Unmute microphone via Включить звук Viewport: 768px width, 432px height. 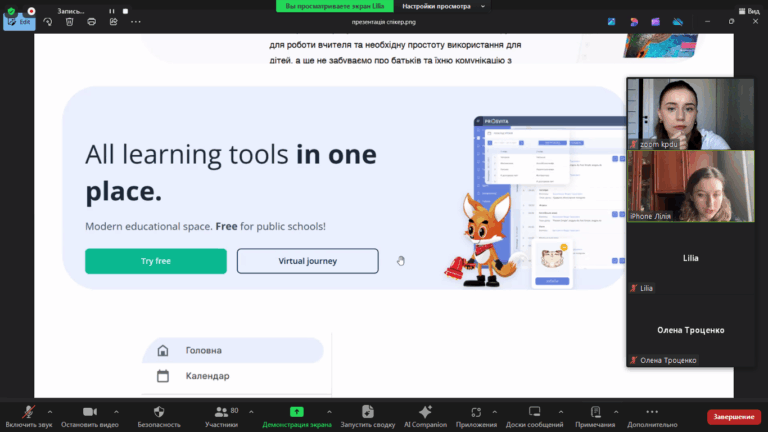pos(28,417)
